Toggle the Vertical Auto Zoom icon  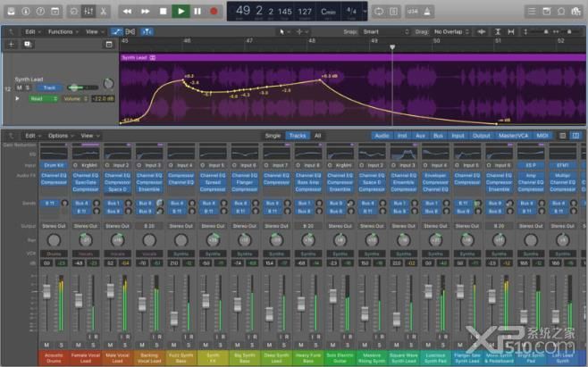click(x=498, y=32)
